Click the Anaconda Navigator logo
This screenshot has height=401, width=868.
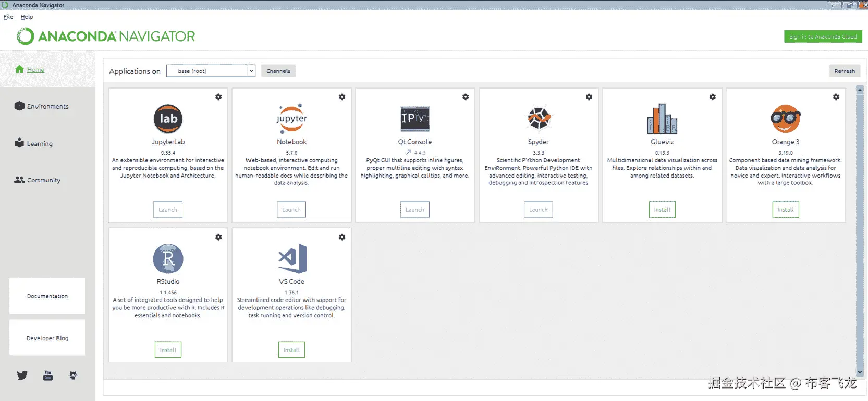[x=106, y=36]
